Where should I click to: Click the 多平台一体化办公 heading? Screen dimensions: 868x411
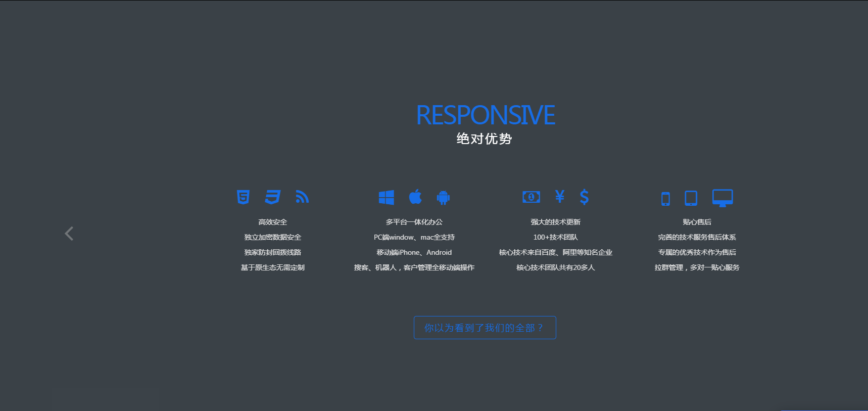414,222
